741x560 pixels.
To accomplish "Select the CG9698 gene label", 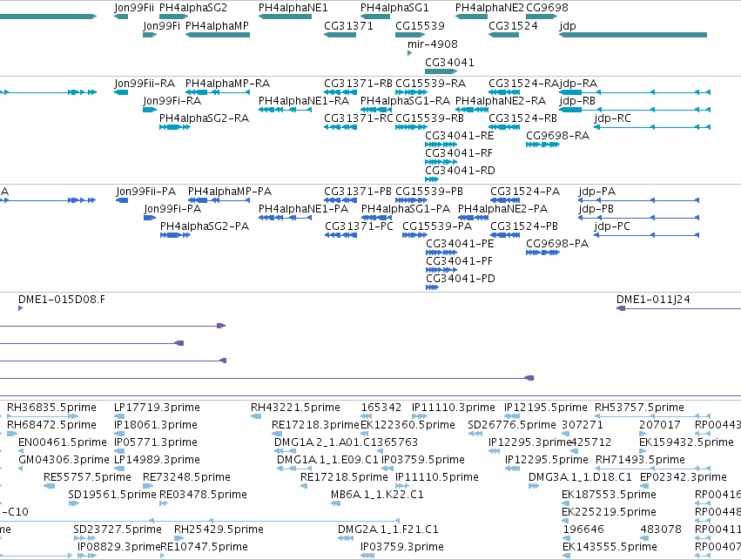I will [x=547, y=8].
